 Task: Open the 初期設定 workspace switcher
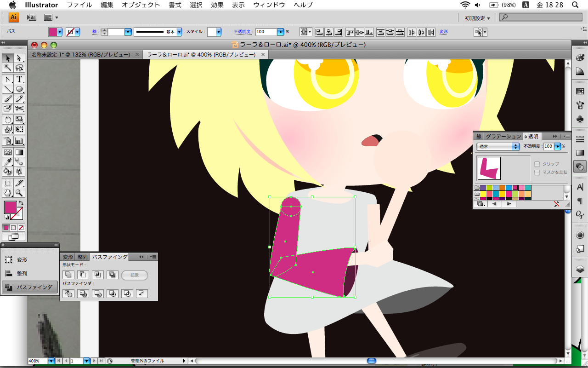point(477,18)
